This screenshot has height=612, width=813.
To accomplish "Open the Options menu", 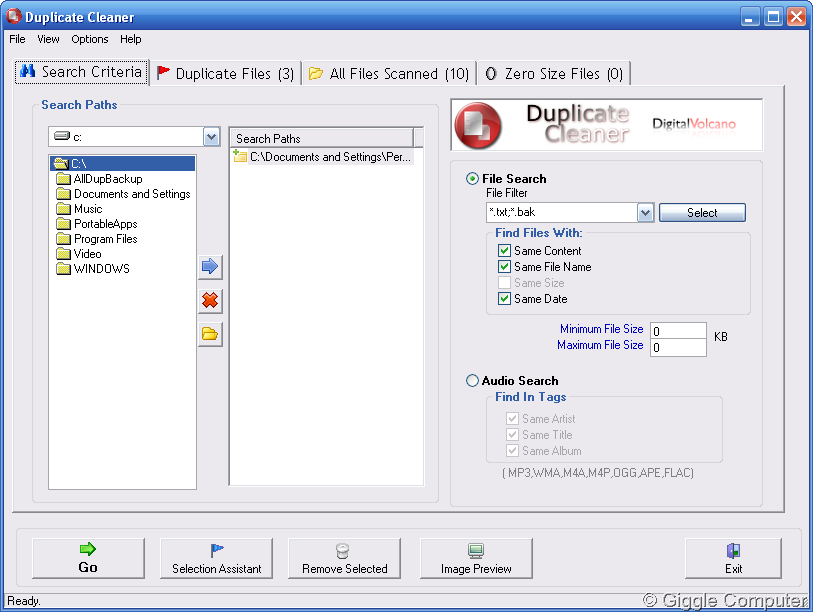I will click(x=90, y=39).
